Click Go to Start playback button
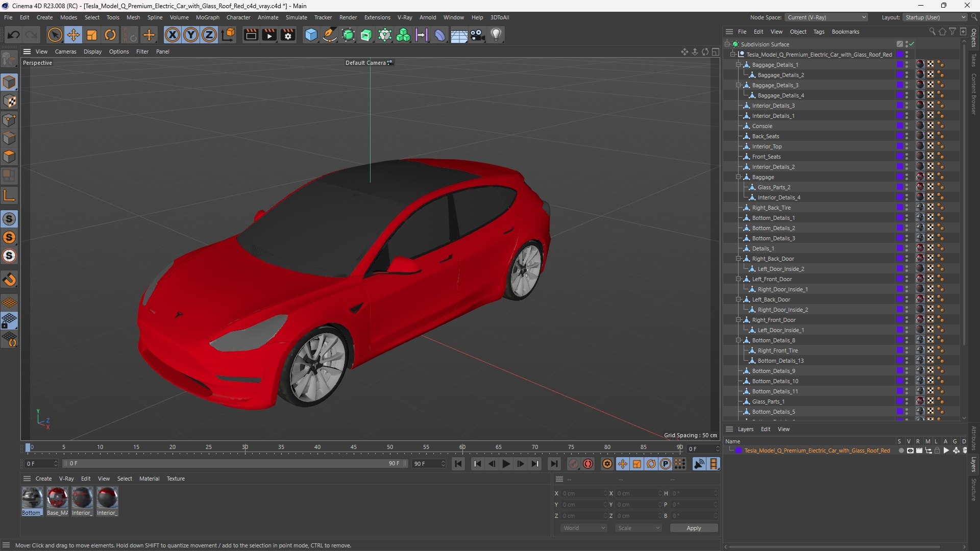Screen dimensions: 980x551 coord(458,464)
